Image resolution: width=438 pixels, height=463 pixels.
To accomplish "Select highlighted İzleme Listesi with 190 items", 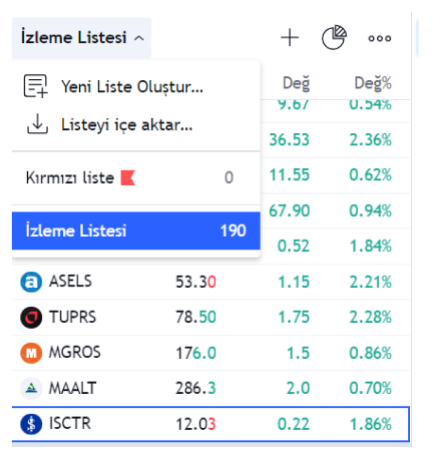I will tap(136, 230).
